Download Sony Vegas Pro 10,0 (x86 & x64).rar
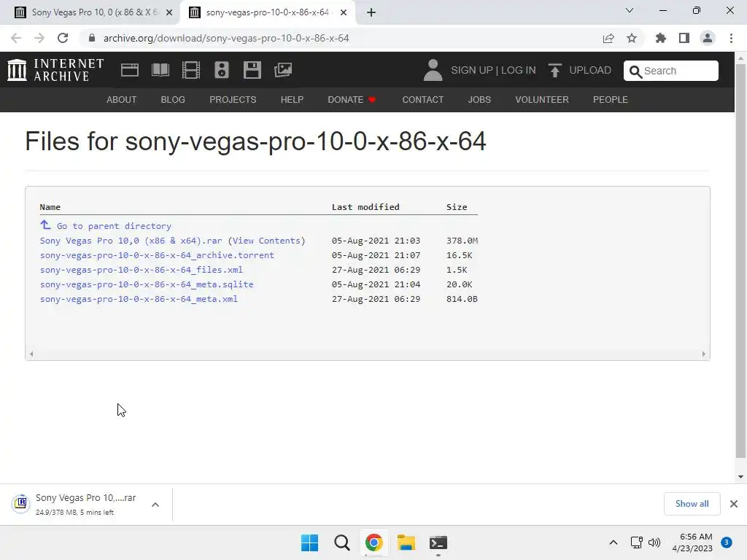The height and width of the screenshot is (560, 747). (x=131, y=241)
